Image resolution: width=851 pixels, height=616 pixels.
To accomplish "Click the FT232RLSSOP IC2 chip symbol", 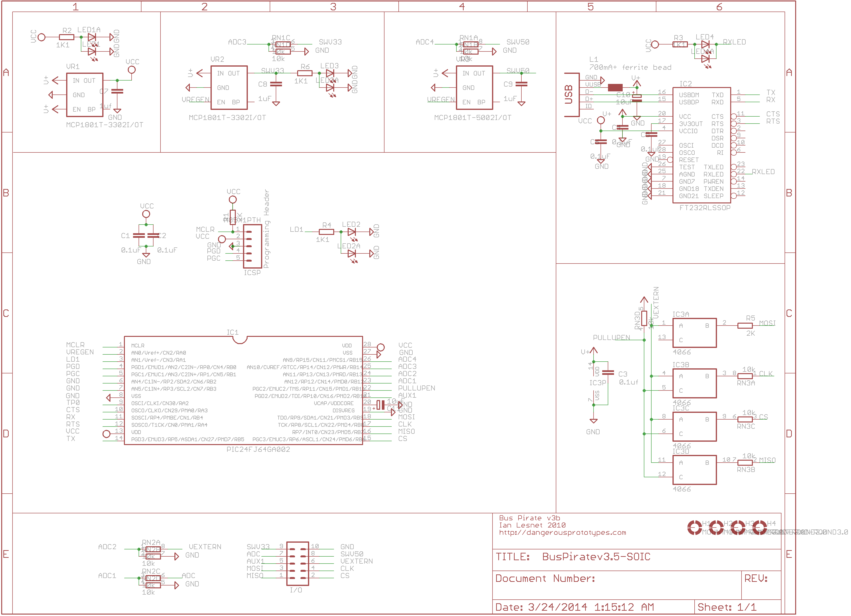I will [702, 145].
